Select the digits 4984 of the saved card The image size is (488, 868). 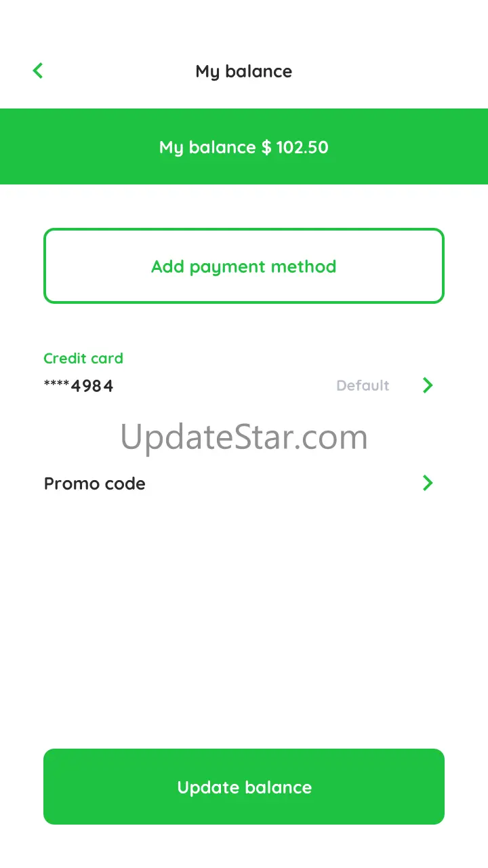[92, 386]
